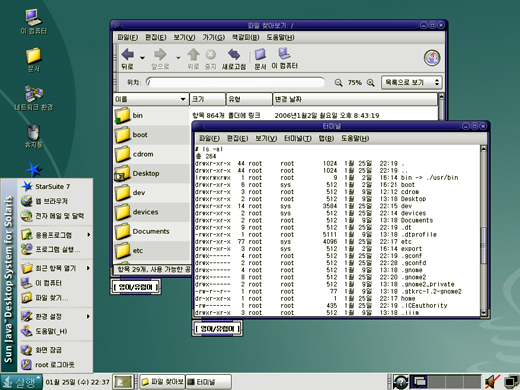Image resolution: width=520 pixels, height=390 pixels.
Task: Reset zoom by clicking 75% label
Action: (355, 83)
